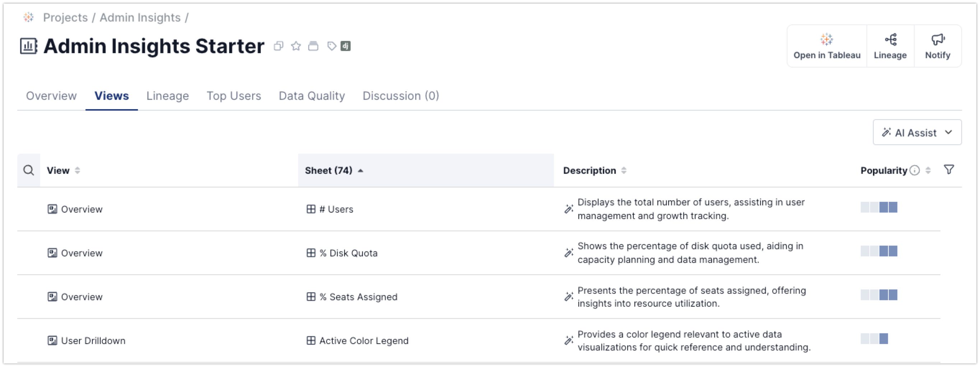Switch to the Data Quality tab
980x367 pixels.
(x=311, y=96)
